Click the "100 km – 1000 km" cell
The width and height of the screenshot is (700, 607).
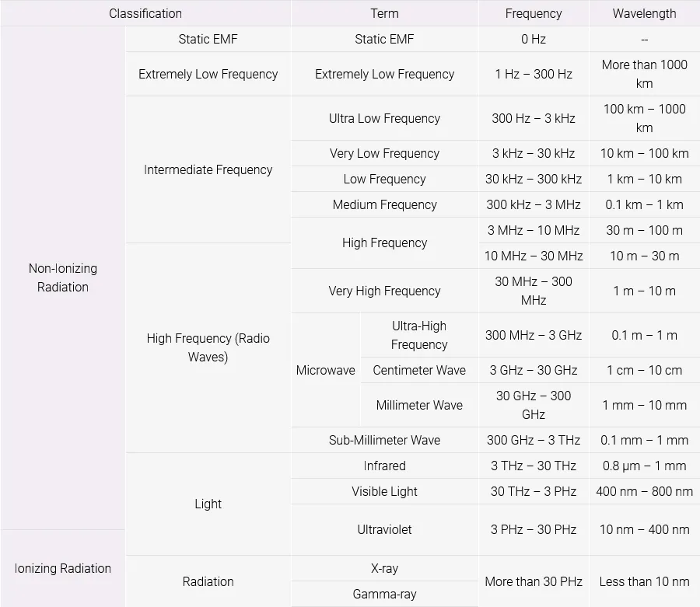(644, 119)
